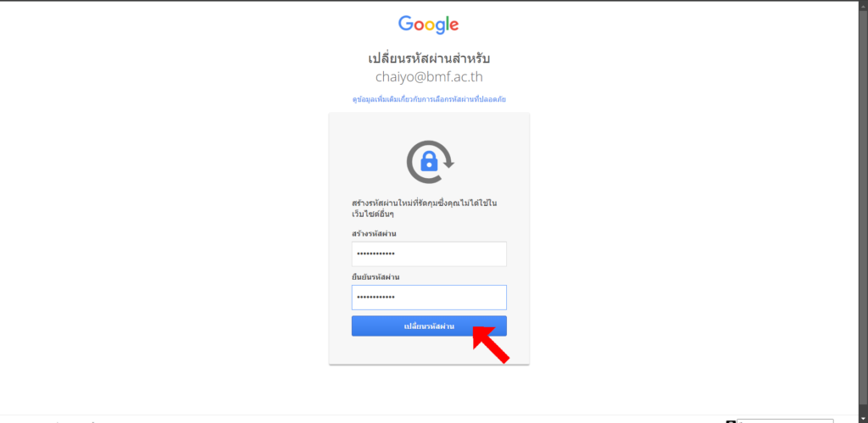Click the letter G of Google logo
This screenshot has width=868, height=423.
(406, 23)
